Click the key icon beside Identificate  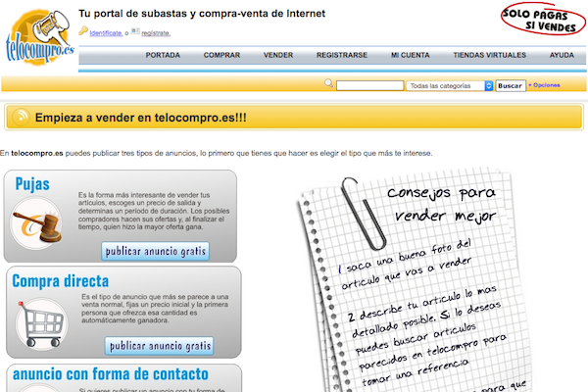tap(83, 30)
